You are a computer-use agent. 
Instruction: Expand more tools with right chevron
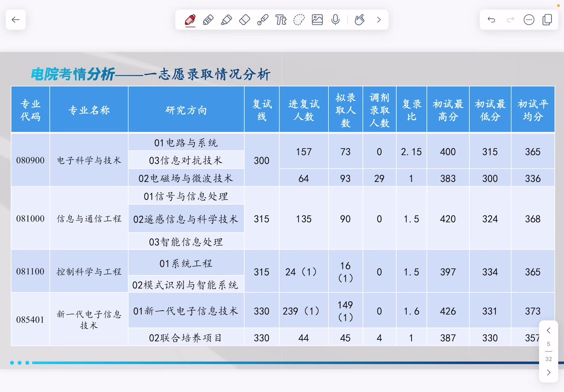coord(379,20)
